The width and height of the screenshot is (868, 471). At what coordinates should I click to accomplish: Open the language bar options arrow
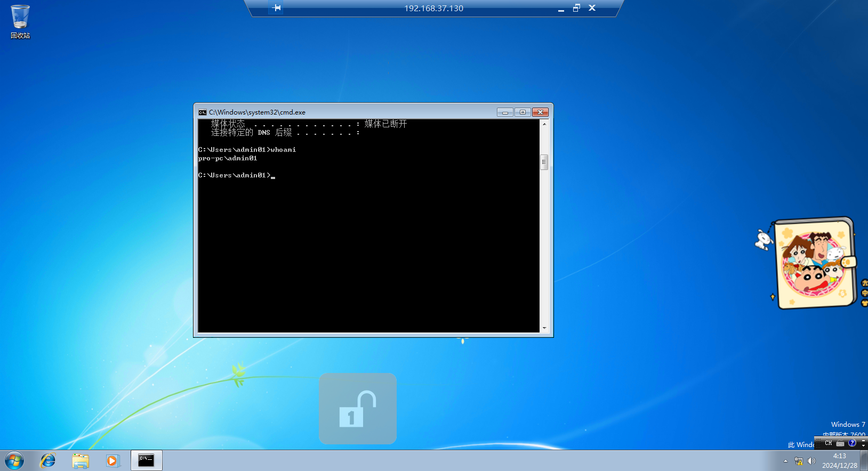864,445
